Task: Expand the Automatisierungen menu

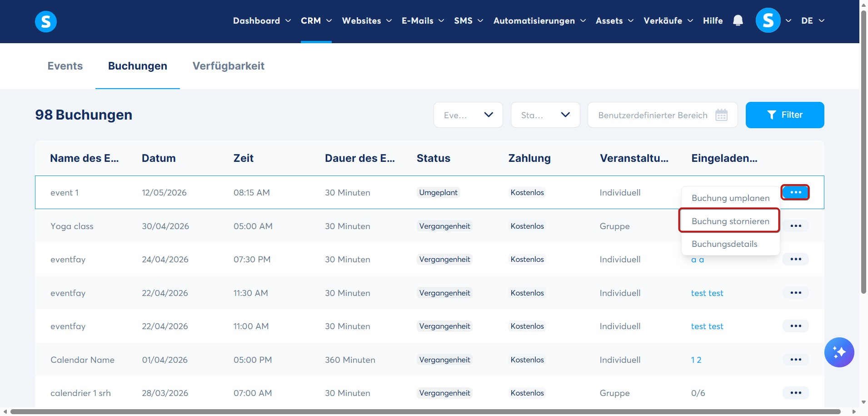Action: tap(539, 20)
